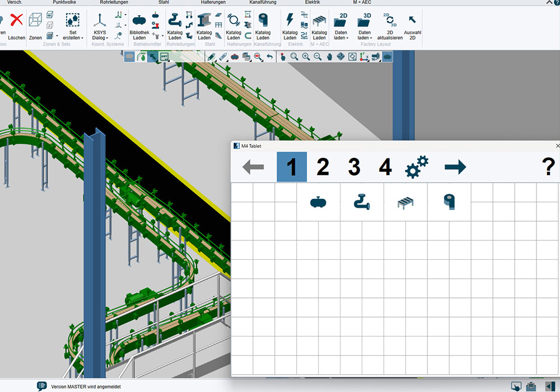Toggle the highlighted arrow selection mode
560x392 pixels.
point(152,57)
